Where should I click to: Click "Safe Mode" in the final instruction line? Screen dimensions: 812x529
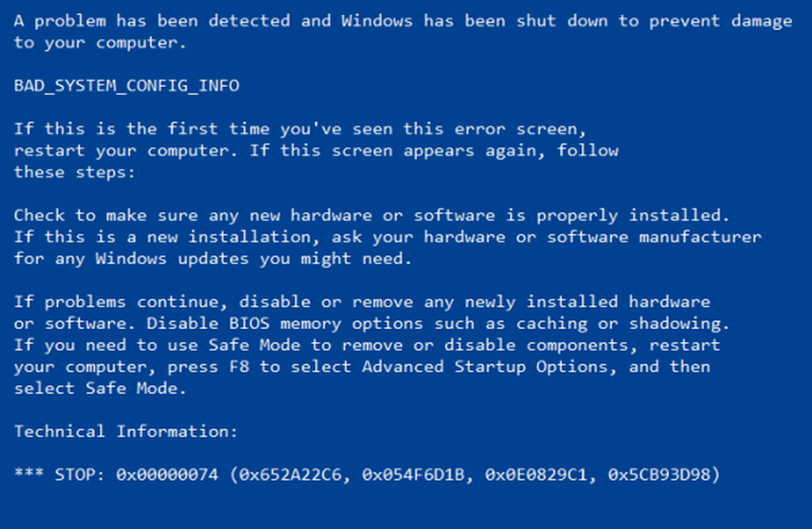tap(136, 388)
